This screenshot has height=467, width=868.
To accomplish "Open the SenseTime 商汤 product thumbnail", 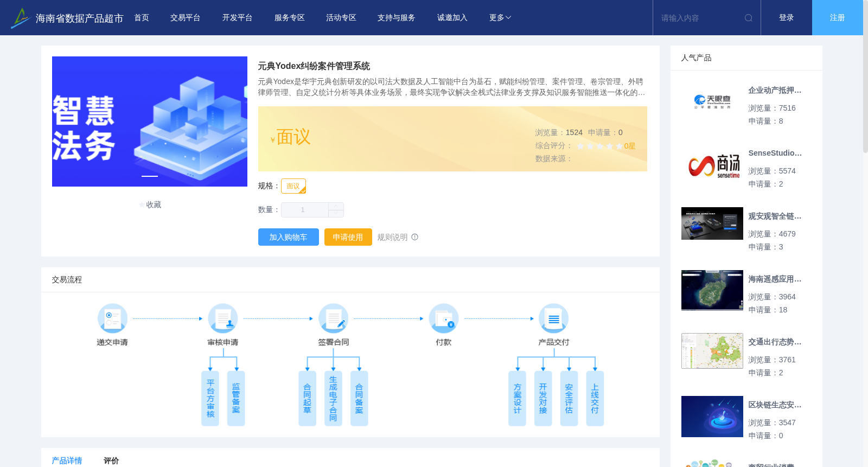I will (x=712, y=165).
